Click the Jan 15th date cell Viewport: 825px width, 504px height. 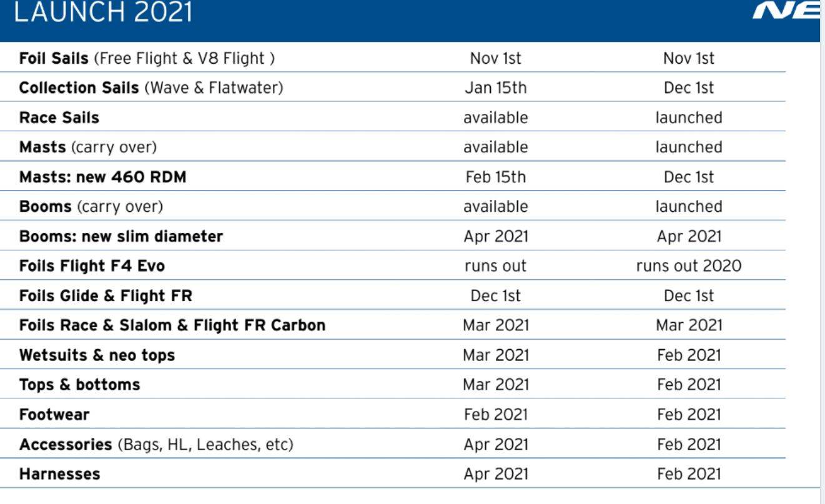pyautogui.click(x=495, y=88)
